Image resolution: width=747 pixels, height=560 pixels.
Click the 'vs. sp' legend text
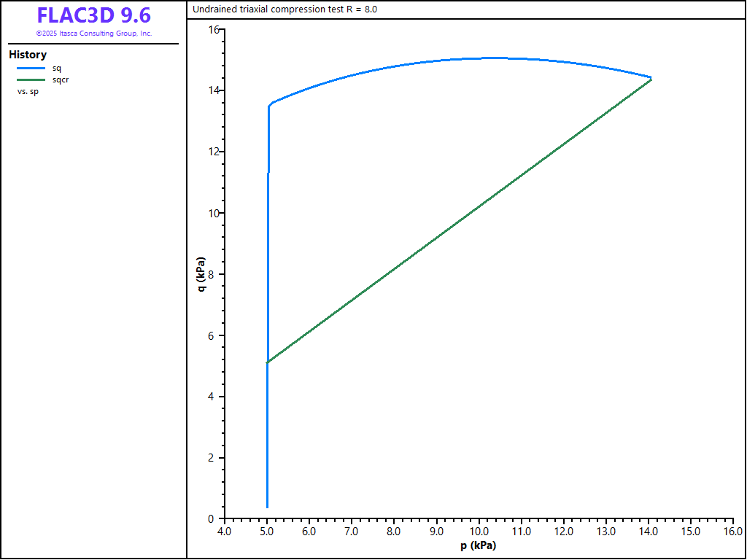tap(28, 91)
